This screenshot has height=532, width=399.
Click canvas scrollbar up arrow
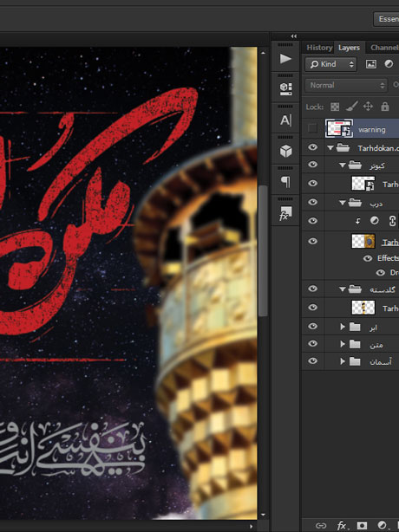[x=263, y=53]
